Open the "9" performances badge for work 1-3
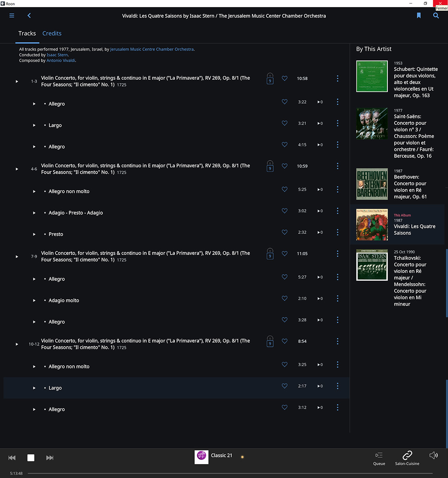 [x=270, y=79]
